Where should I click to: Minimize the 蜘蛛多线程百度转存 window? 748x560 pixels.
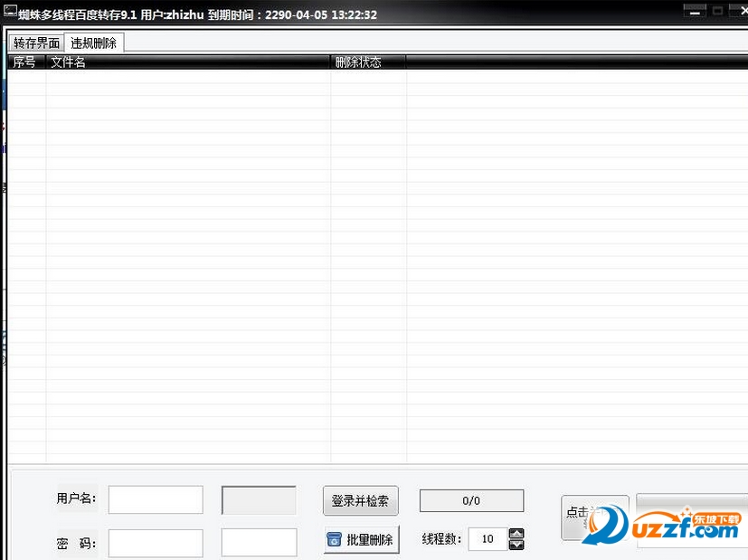tap(695, 12)
